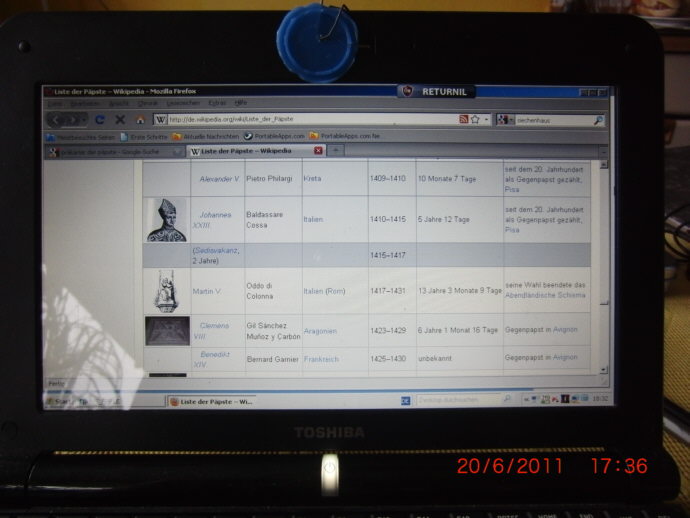This screenshot has height=518, width=690.
Task: Click the RSS feed icon in address bar
Action: pyautogui.click(x=464, y=119)
